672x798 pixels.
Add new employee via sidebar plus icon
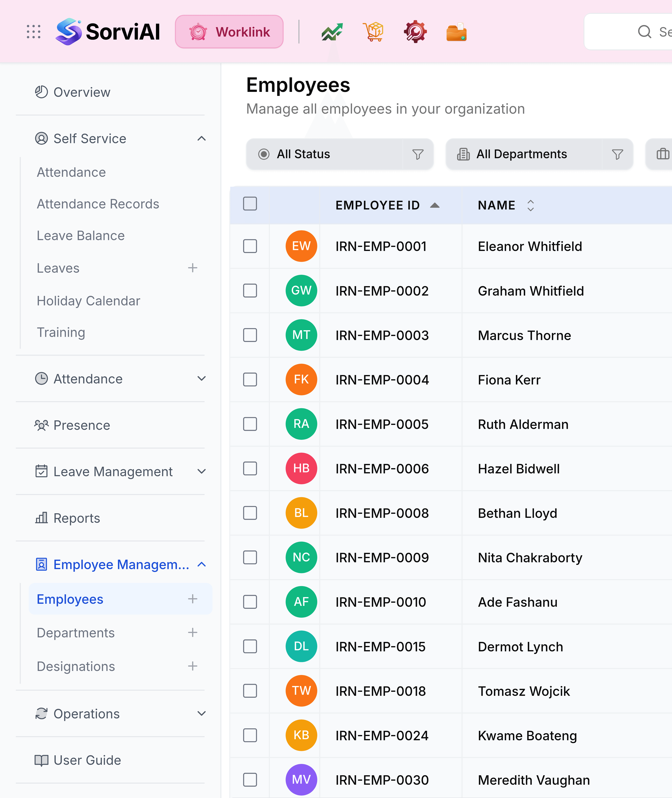pyautogui.click(x=193, y=599)
